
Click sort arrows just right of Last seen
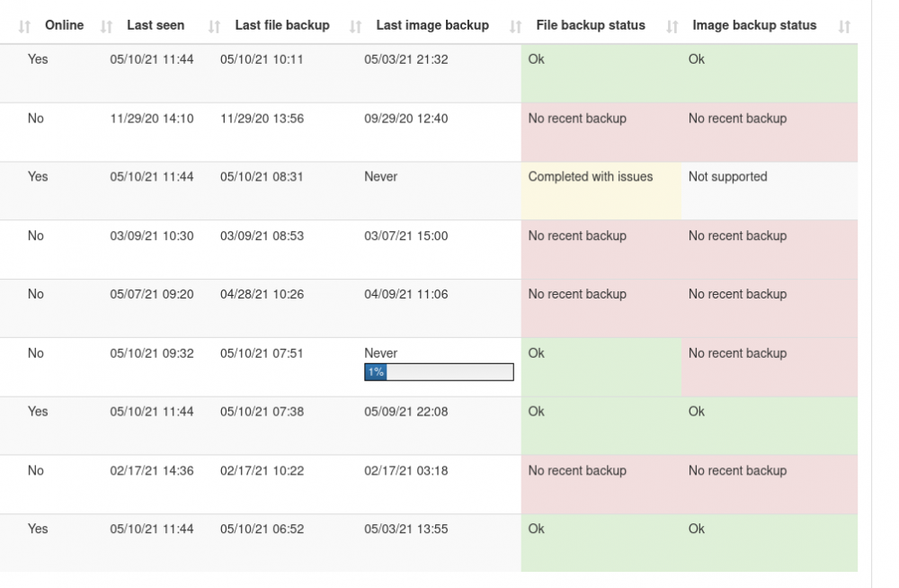tap(214, 26)
